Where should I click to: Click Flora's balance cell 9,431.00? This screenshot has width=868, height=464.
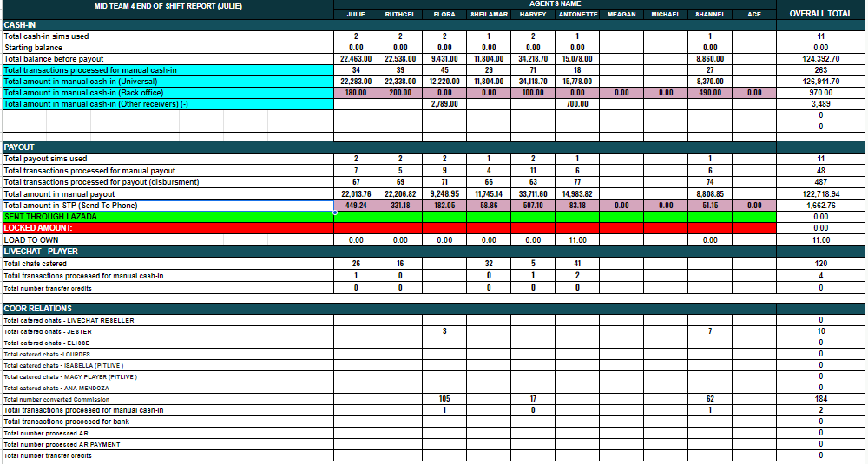[x=444, y=59]
